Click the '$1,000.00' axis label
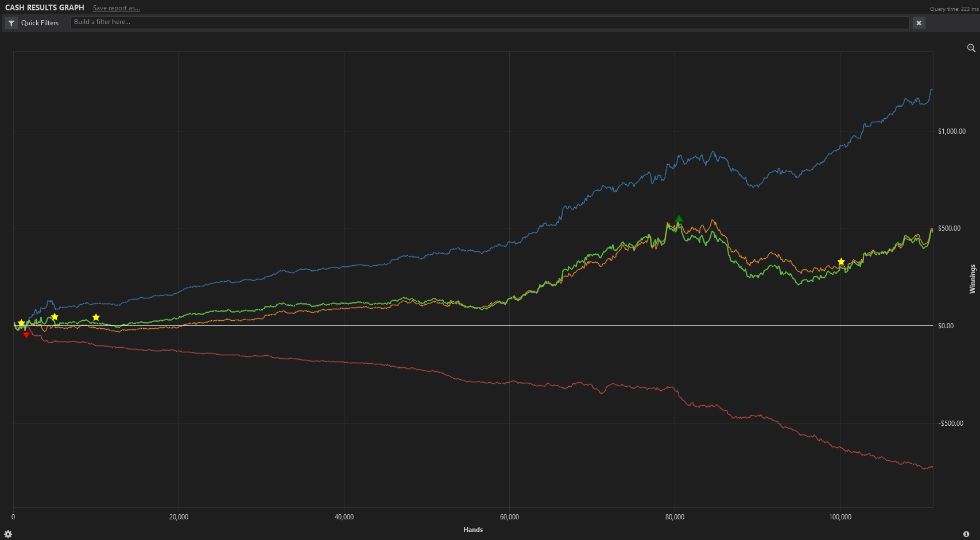This screenshot has width=980, height=540. coord(952,131)
